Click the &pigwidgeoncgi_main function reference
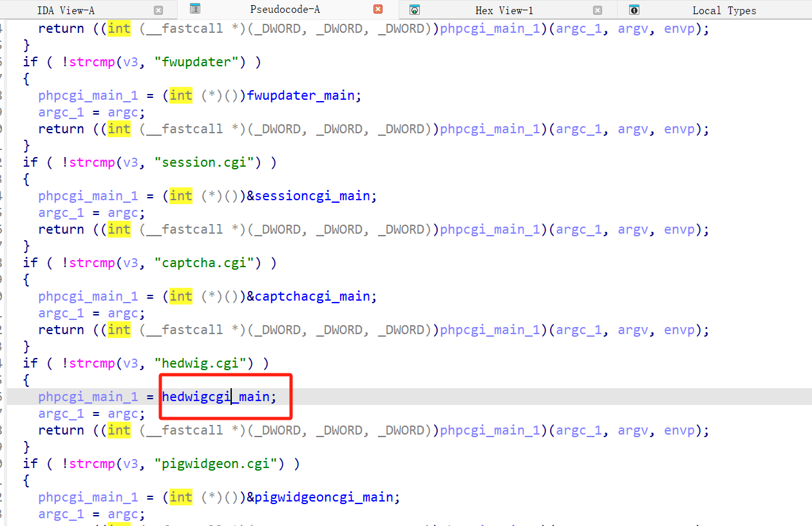The height and width of the screenshot is (526, 812). pyautogui.click(x=320, y=497)
